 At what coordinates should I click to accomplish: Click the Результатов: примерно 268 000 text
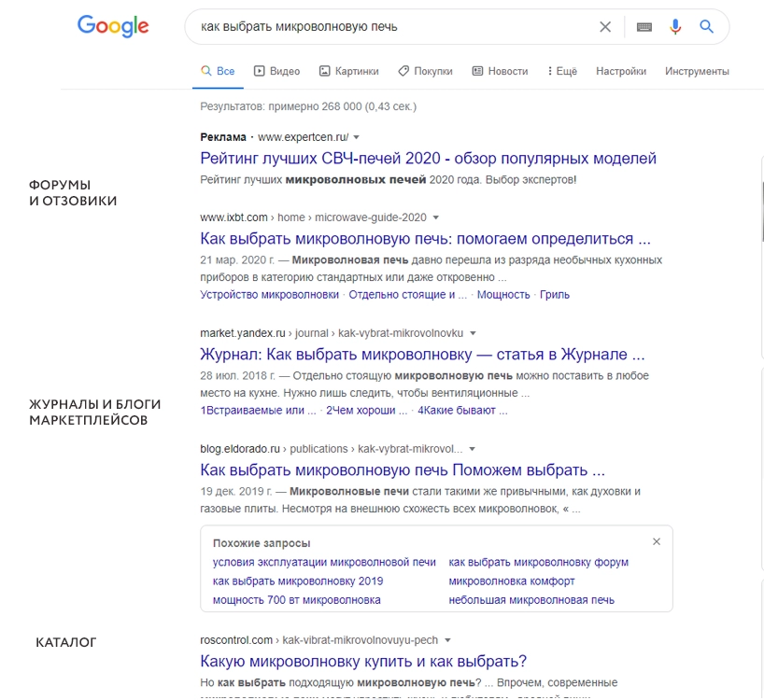(x=308, y=106)
